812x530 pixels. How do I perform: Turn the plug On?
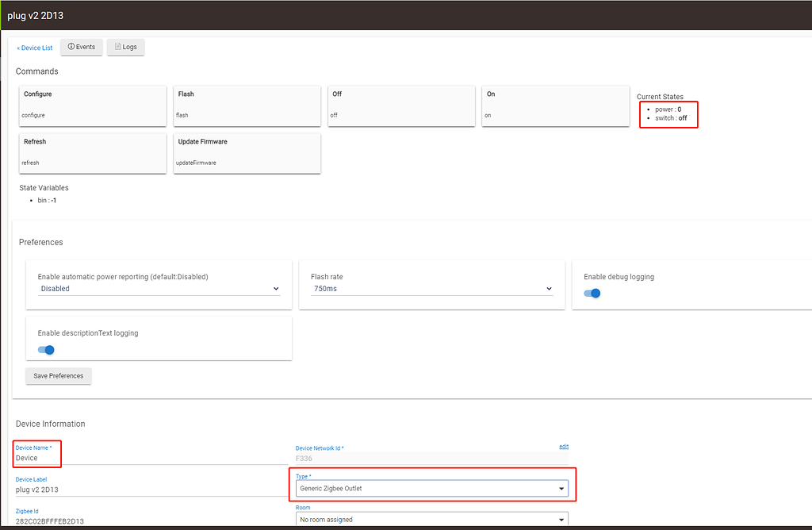tap(555, 106)
